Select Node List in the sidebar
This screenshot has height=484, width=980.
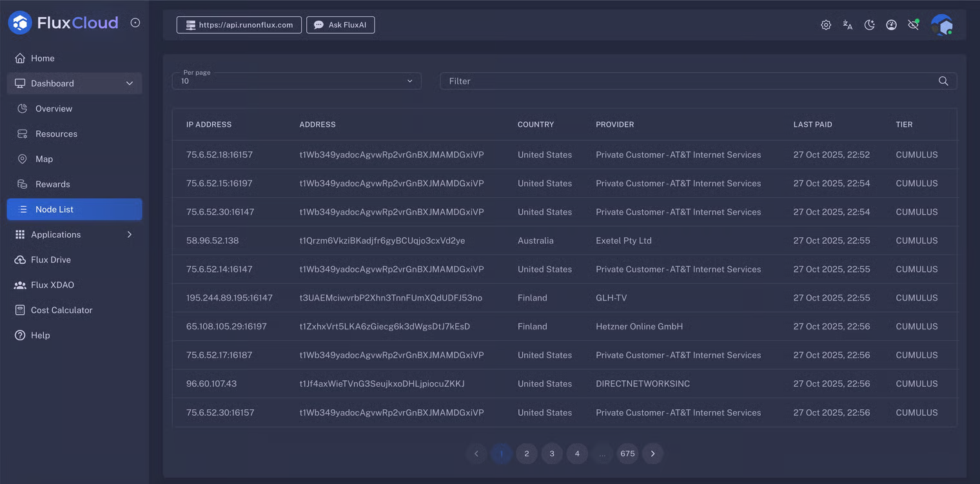pyautogui.click(x=74, y=209)
